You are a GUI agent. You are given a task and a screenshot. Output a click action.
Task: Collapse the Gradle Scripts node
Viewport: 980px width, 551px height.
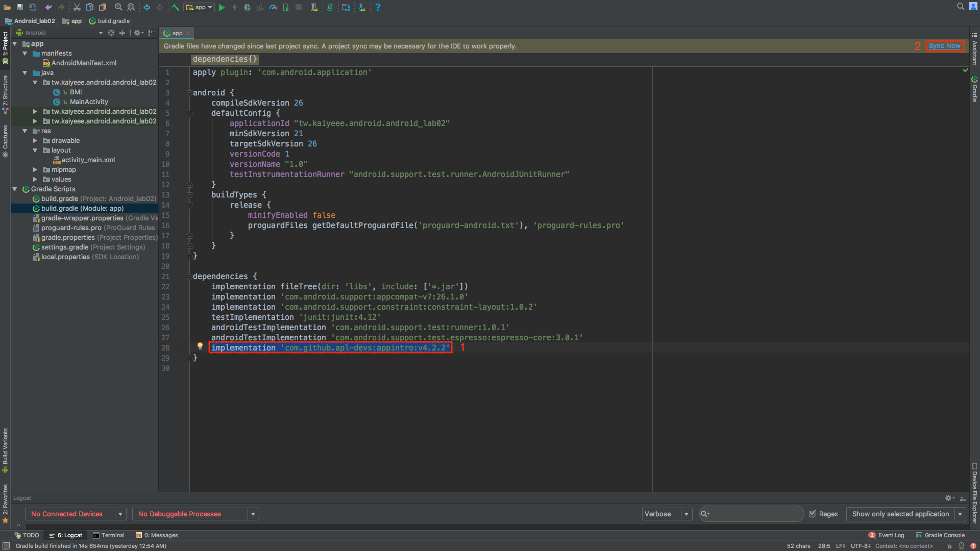[15, 189]
